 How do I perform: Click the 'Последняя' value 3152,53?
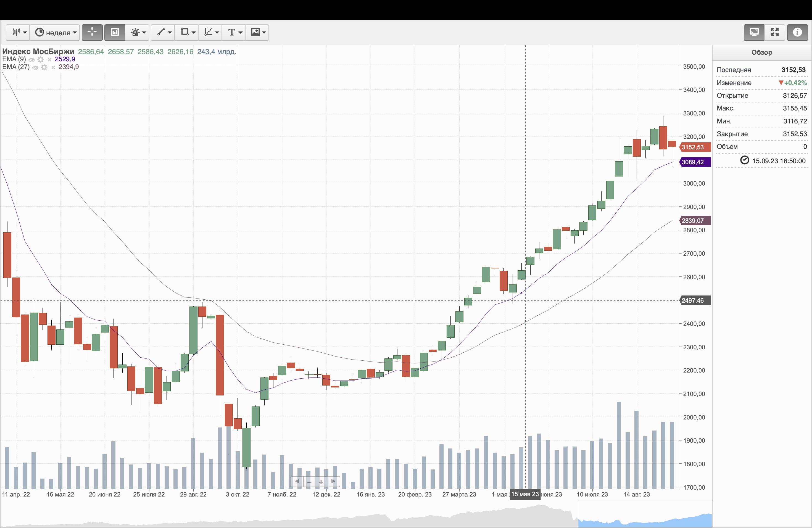click(x=793, y=70)
